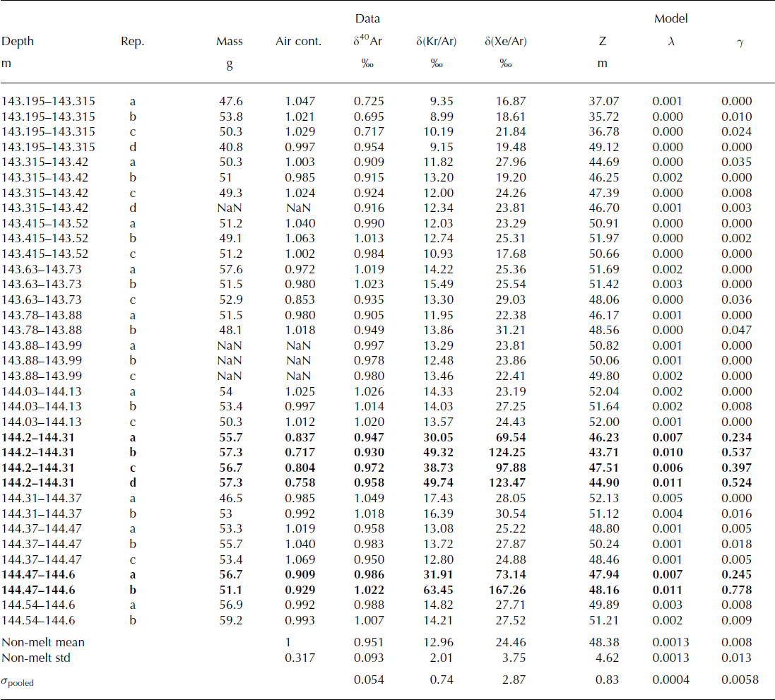Click the Z value 37.07
The width and height of the screenshot is (775, 700).
tap(603, 102)
